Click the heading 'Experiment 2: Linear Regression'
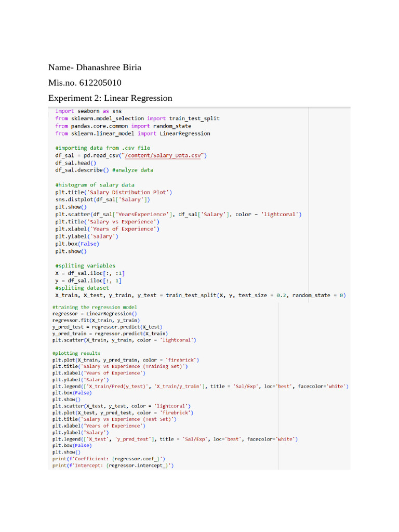 coord(110,98)
